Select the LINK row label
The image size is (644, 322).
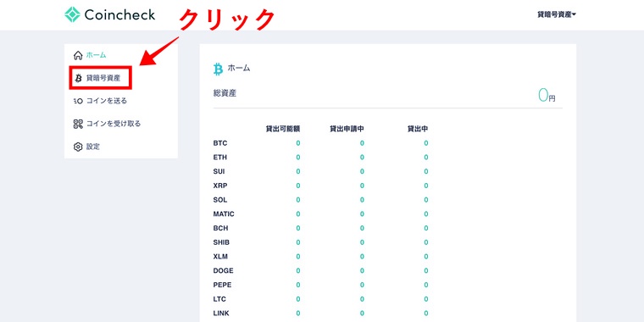[221, 313]
